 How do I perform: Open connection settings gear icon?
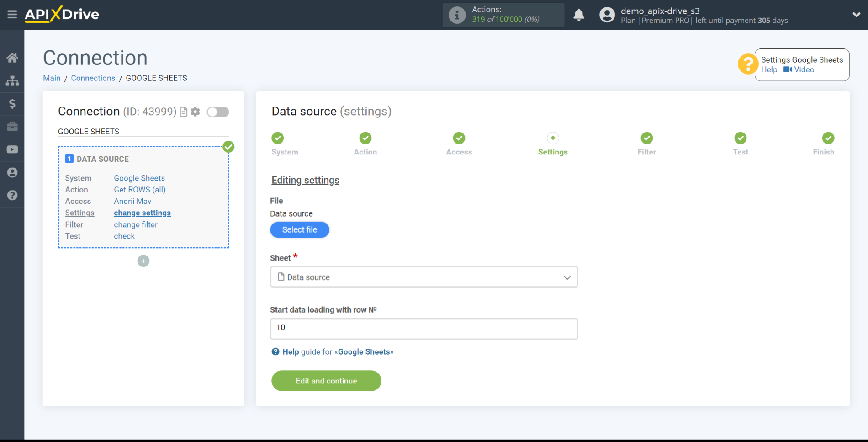[x=196, y=112]
